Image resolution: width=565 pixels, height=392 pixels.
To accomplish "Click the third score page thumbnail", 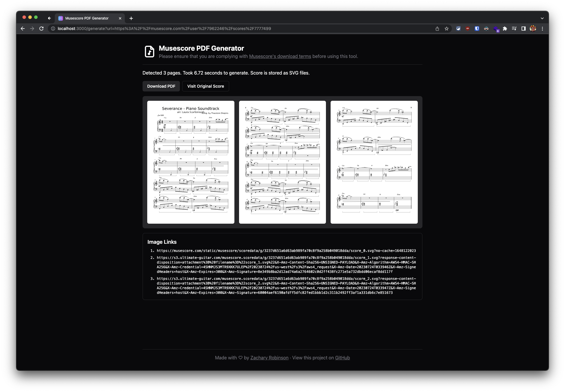I will coord(374,162).
